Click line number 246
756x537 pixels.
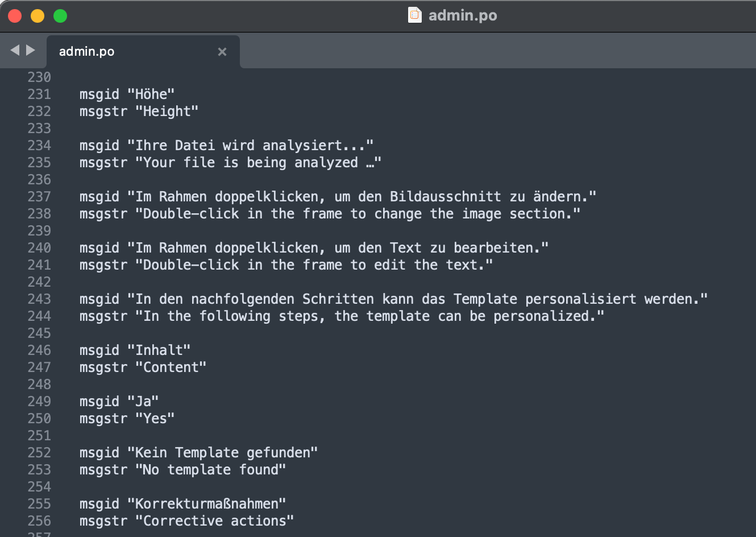click(x=39, y=350)
